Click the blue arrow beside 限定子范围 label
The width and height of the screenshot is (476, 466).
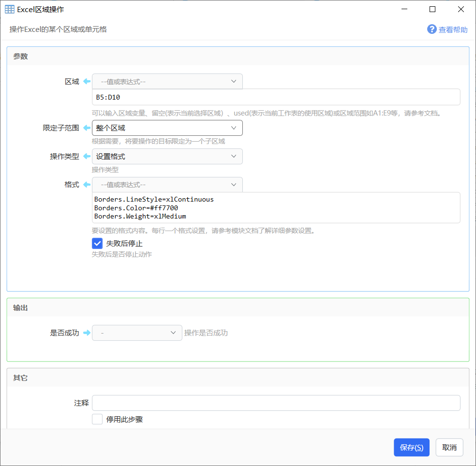point(87,128)
